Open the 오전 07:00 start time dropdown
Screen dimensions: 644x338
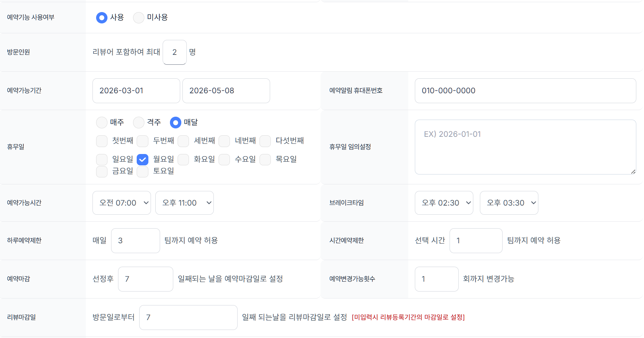coord(121,203)
